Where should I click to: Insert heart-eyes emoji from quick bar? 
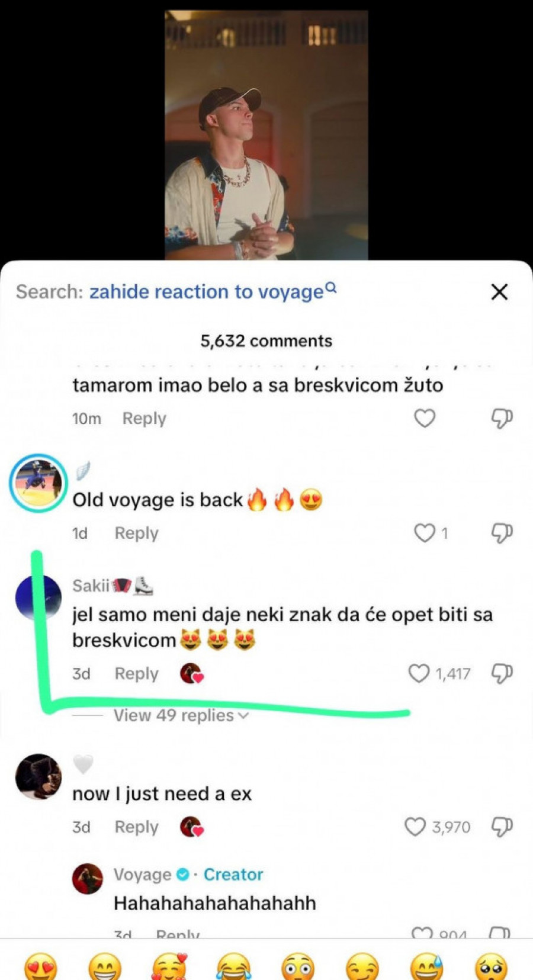pyautogui.click(x=41, y=966)
